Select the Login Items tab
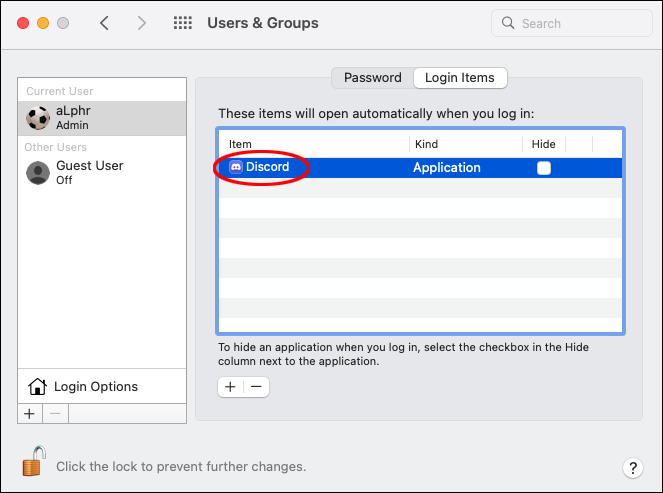Screen dimensions: 663x493 point(460,77)
